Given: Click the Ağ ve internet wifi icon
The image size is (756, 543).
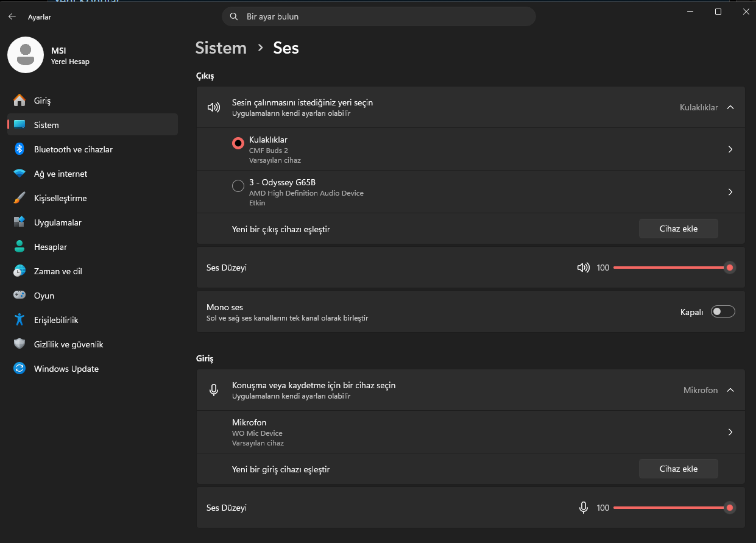Looking at the screenshot, I should [x=19, y=174].
